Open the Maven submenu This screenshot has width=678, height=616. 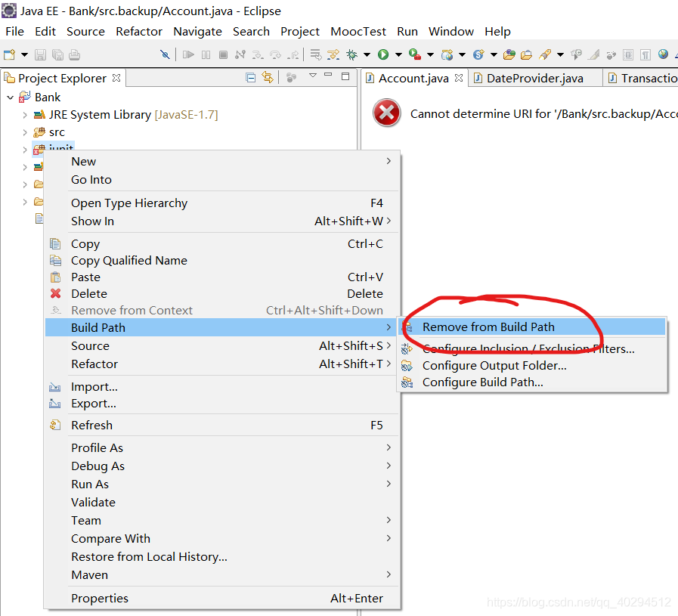(x=223, y=575)
